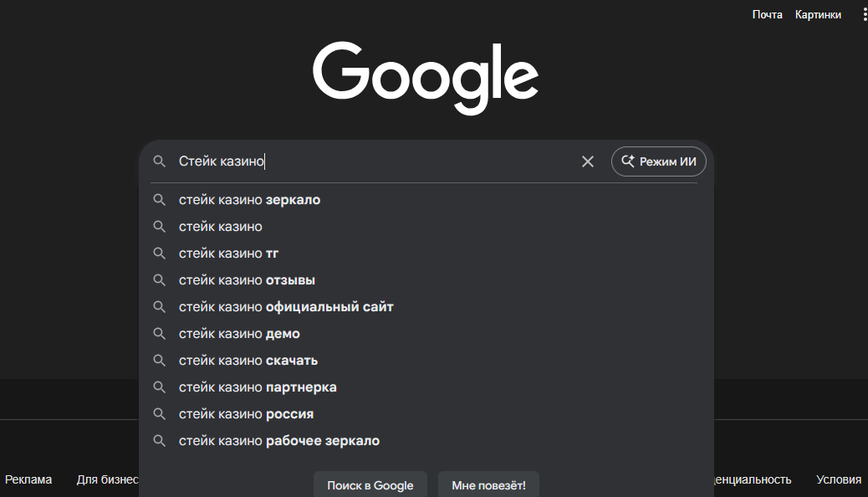Image resolution: width=868 pixels, height=497 pixels.
Task: Select suggestion 'стейк казино рабочее зеркало'
Action: tap(279, 440)
